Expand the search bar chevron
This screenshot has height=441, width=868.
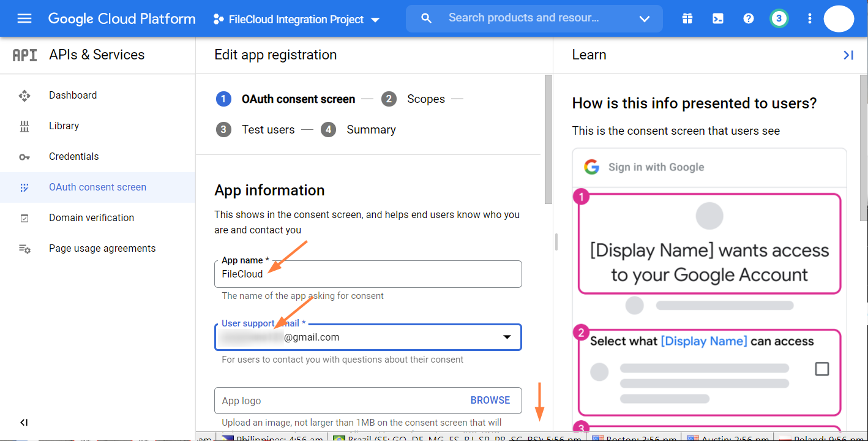645,18
